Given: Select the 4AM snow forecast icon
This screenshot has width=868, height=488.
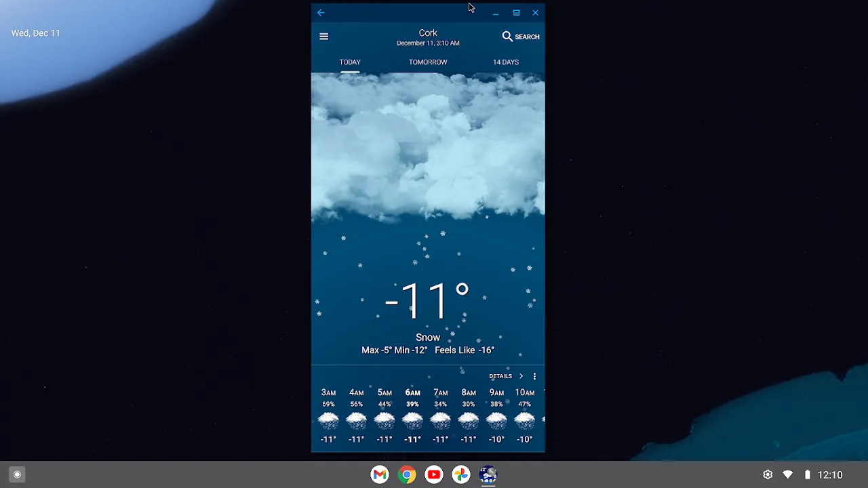Looking at the screenshot, I should click(356, 421).
